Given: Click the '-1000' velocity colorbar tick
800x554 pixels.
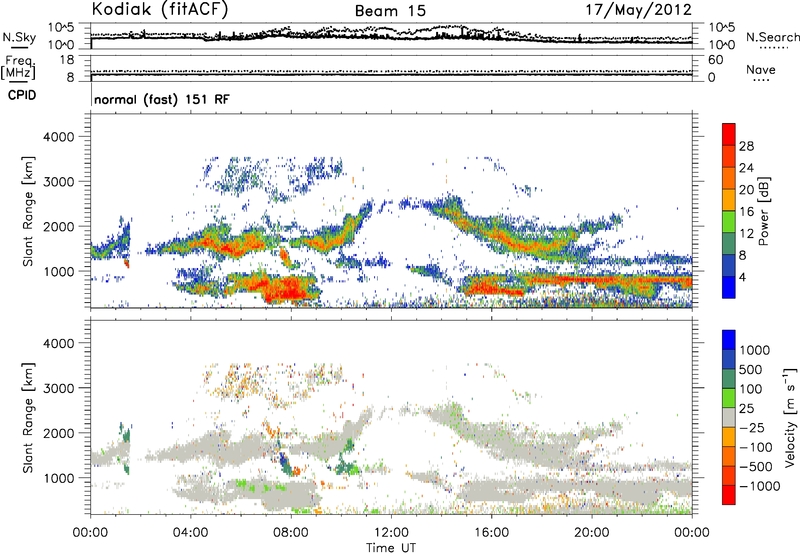Looking at the screenshot, I should 760,486.
